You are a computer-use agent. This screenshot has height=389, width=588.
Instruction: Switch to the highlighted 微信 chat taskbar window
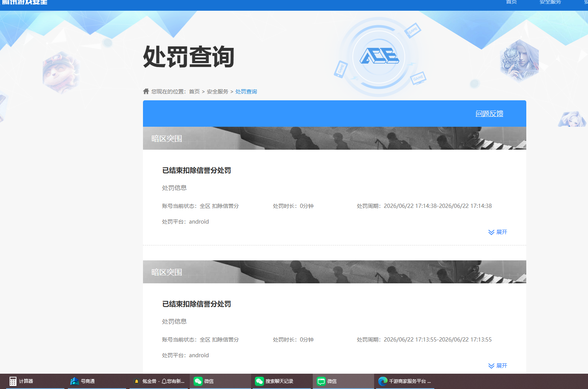point(343,381)
